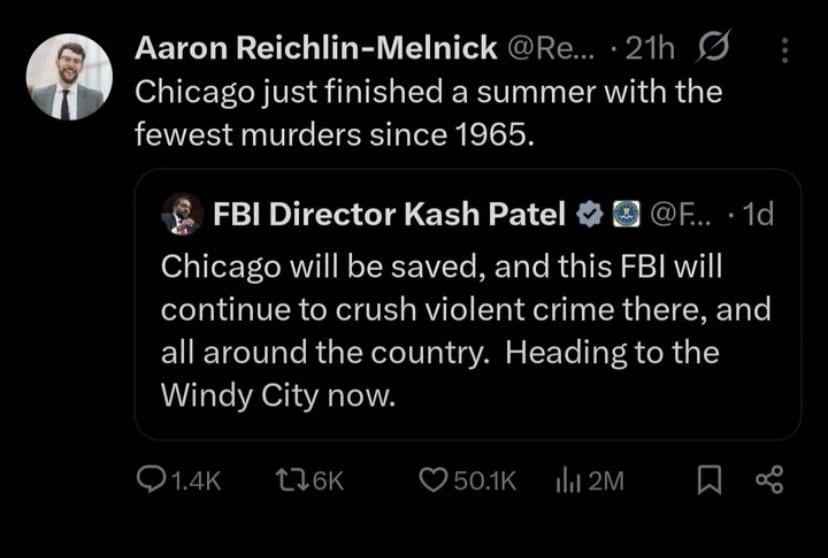Click the FBI Director Kash Patel name

tap(390, 213)
